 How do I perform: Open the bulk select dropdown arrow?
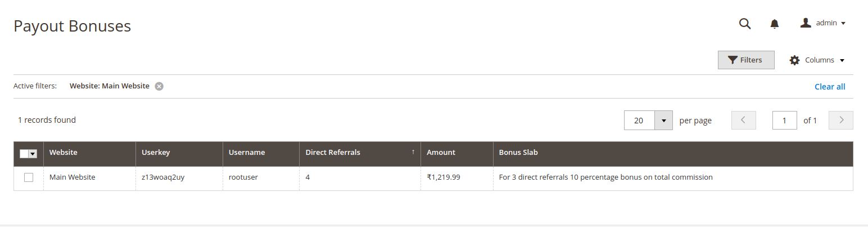[x=33, y=154]
